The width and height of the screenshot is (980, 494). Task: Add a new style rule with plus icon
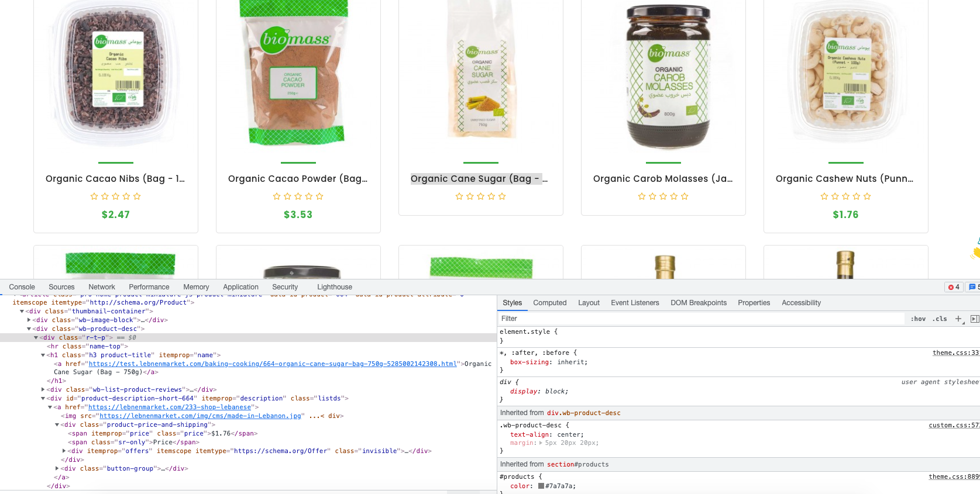point(959,319)
